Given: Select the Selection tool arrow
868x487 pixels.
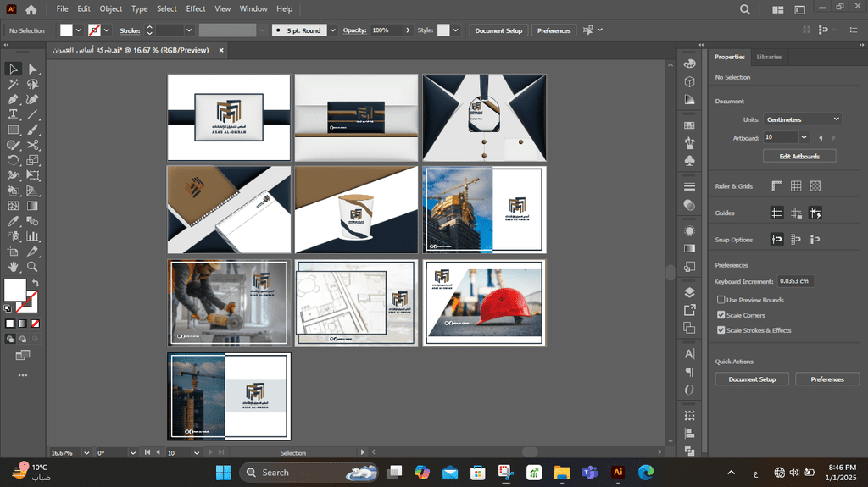Looking at the screenshot, I should tap(14, 69).
